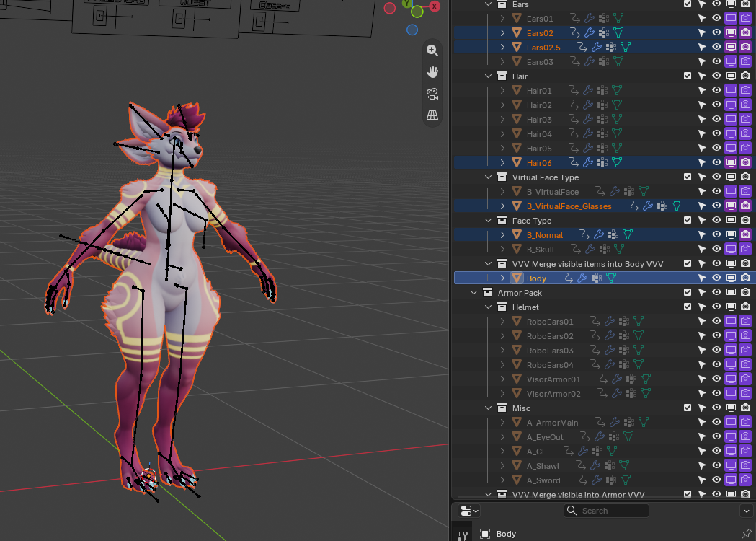Click the mesh data icon on B_Normal row

coord(627,234)
